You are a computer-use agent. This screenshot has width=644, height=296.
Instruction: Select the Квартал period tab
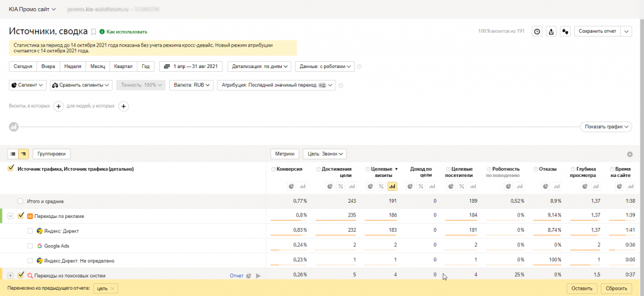pyautogui.click(x=123, y=66)
